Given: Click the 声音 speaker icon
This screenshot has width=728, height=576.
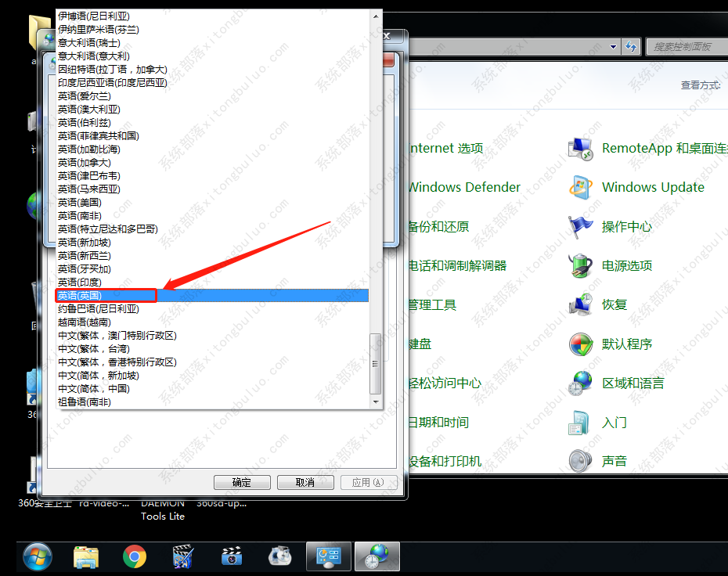Looking at the screenshot, I should tap(581, 461).
